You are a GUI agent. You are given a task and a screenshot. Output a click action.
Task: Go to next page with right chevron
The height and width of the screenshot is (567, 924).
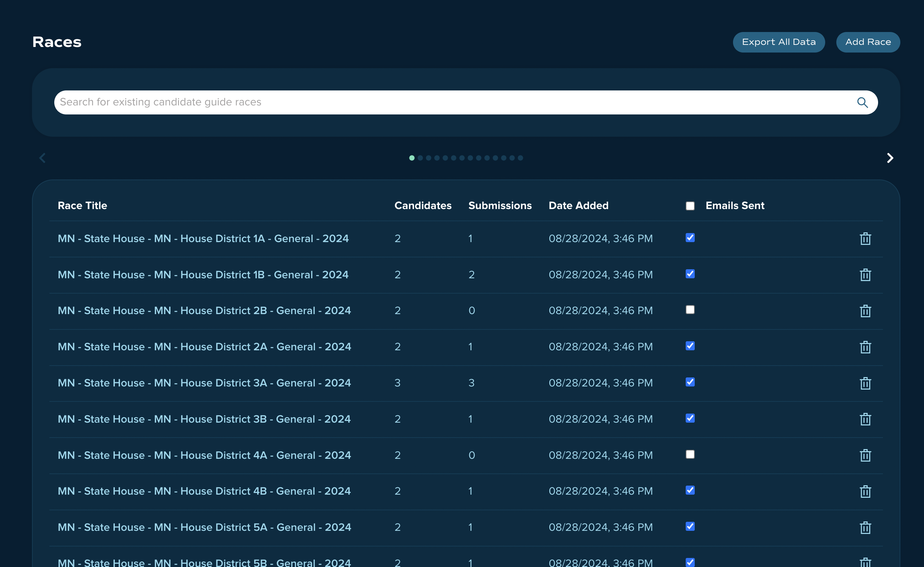coord(890,158)
